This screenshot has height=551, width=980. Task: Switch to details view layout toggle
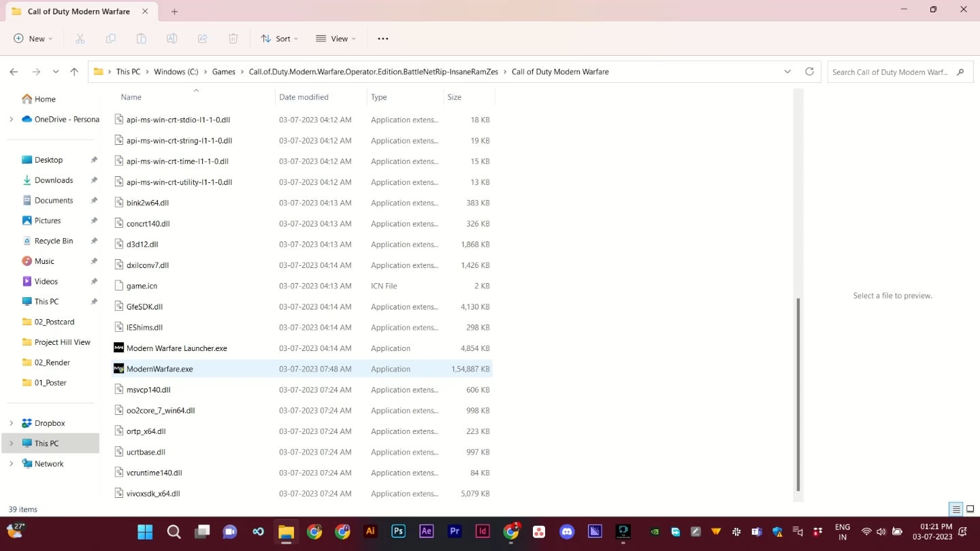pyautogui.click(x=956, y=510)
